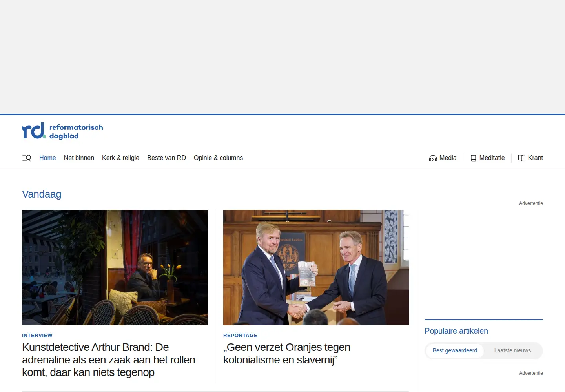Open the Krant link text
This screenshot has height=392, width=565.
(x=536, y=158)
